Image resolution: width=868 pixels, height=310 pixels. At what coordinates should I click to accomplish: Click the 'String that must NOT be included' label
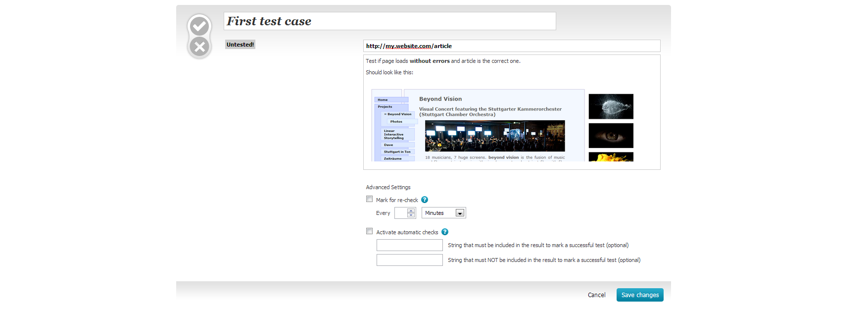click(x=544, y=260)
